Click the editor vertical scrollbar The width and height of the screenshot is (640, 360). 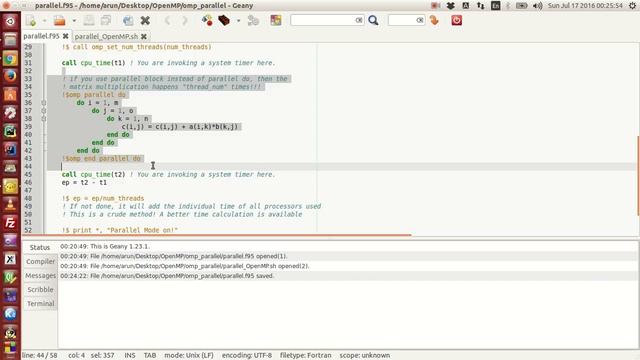(638, 176)
